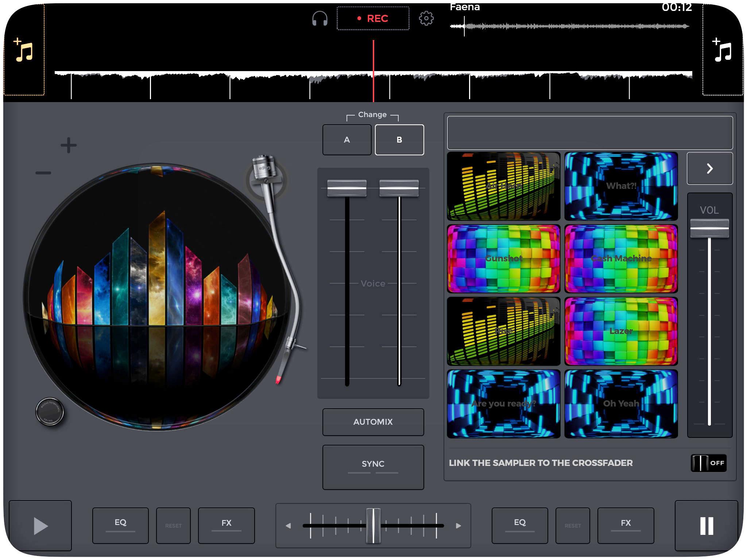Decrease pitch with the minus icon

point(43,173)
